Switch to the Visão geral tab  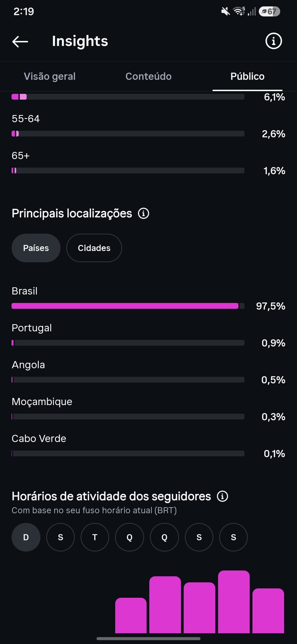coord(50,76)
